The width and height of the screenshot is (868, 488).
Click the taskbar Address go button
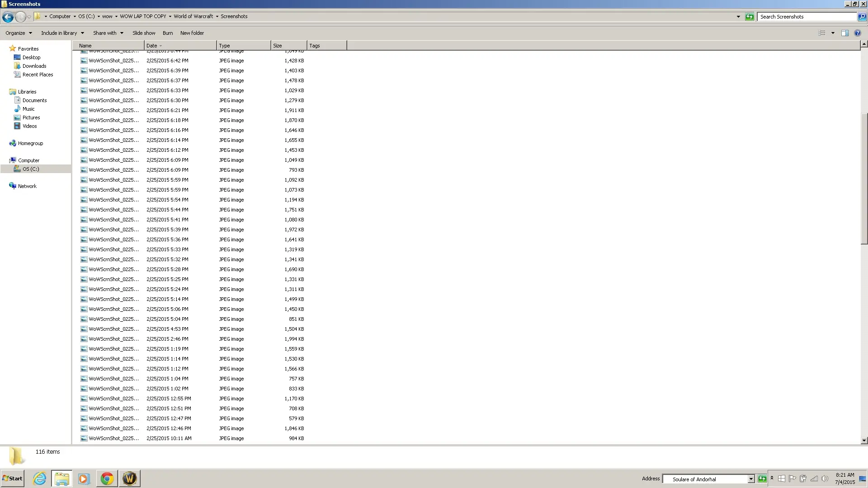(x=762, y=479)
